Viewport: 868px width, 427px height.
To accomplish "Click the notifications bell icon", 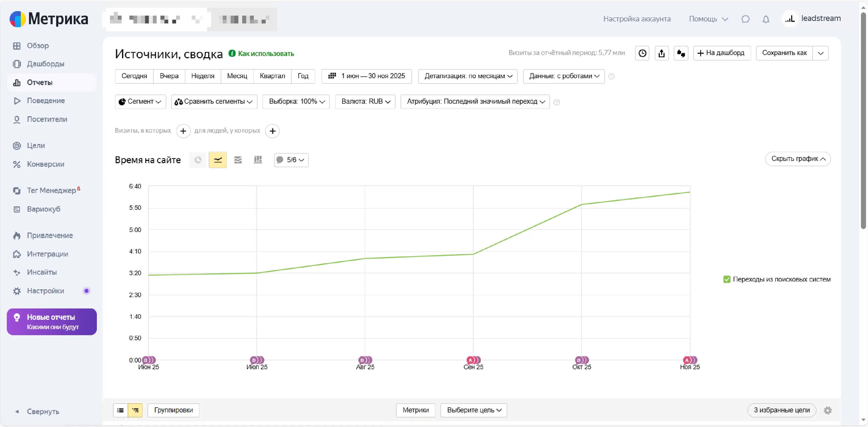I will tap(766, 19).
